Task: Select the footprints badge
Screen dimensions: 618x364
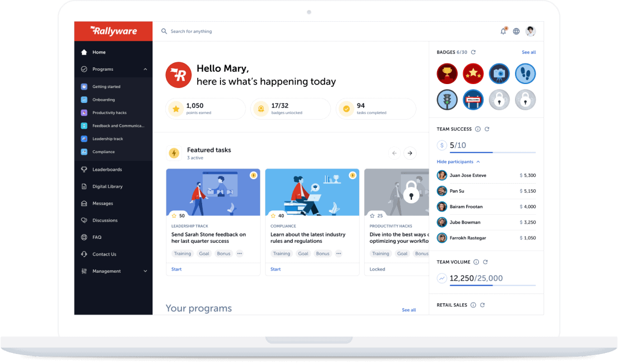Action: click(x=526, y=73)
